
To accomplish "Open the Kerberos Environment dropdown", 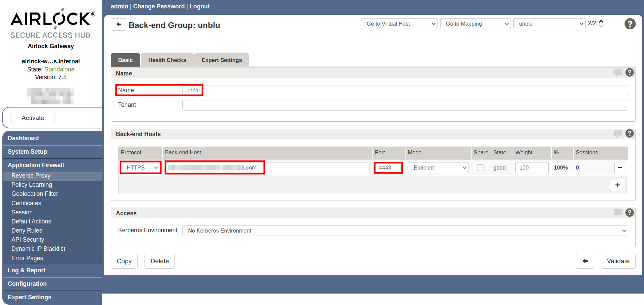I will (405, 231).
